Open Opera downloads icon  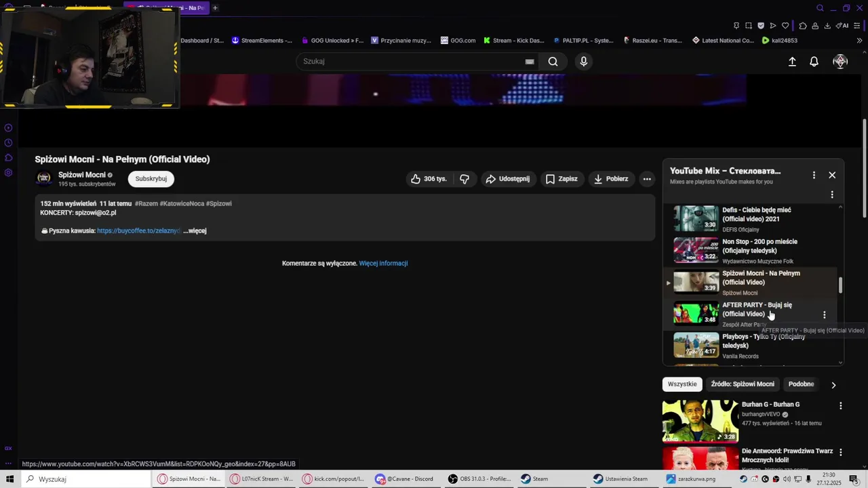[827, 26]
